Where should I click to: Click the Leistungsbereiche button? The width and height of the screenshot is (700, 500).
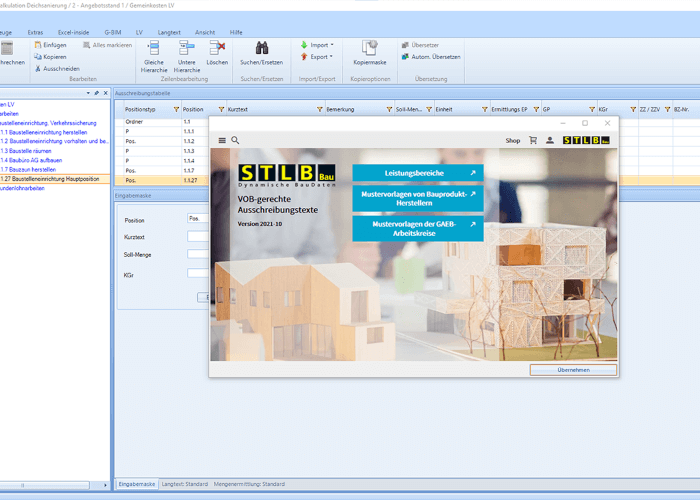click(x=418, y=173)
